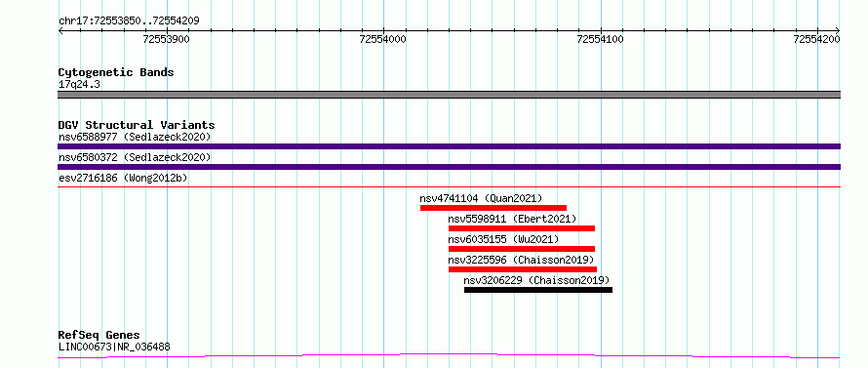Click the RefSeq Genes track title
868x368 pixels.
click(99, 336)
